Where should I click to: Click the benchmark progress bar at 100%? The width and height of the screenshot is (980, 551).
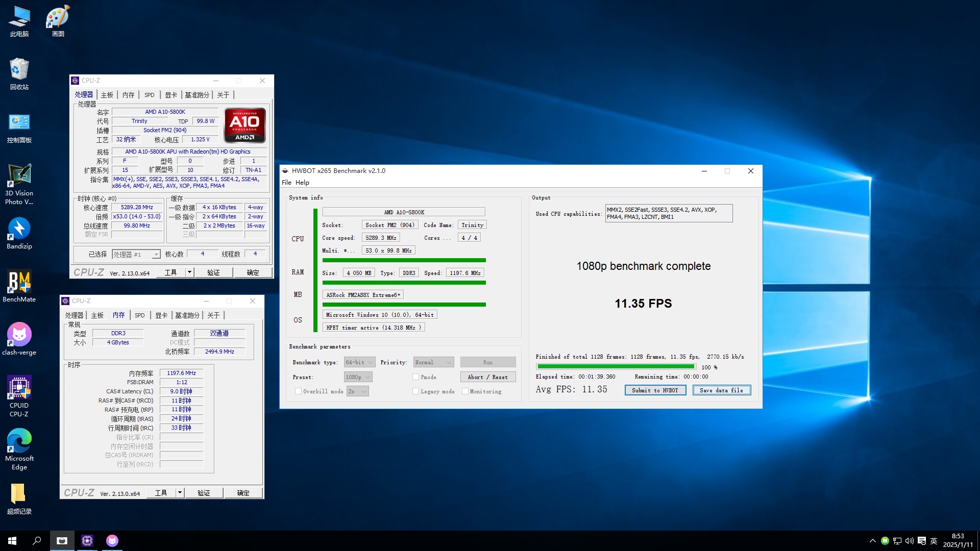tap(616, 367)
